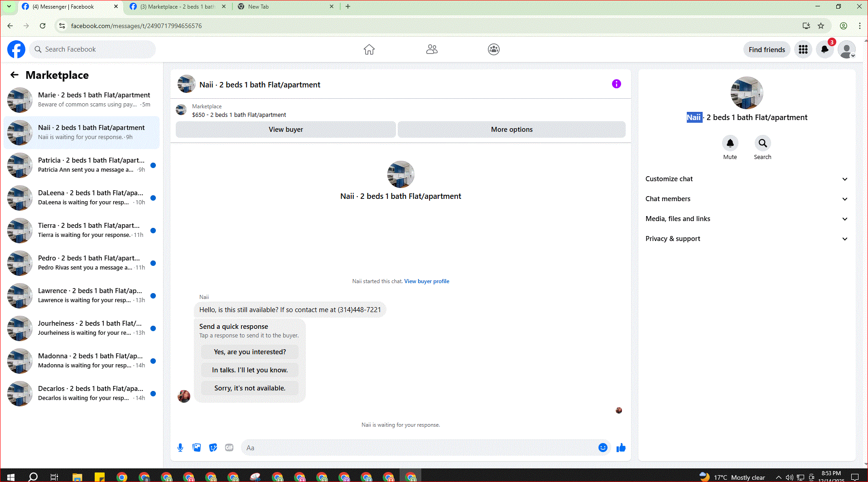Open the notifications bell with badge

click(x=825, y=49)
